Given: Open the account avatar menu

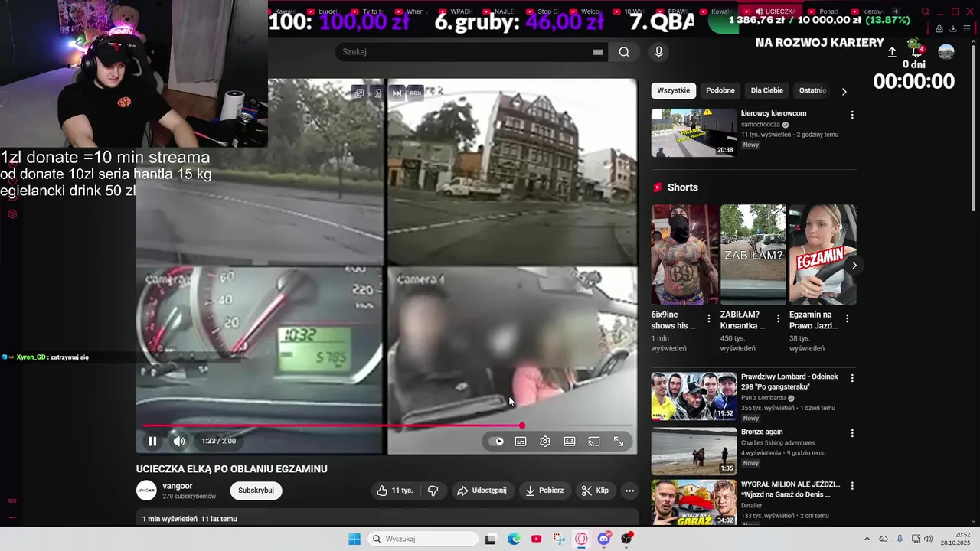Looking at the screenshot, I should point(946,52).
